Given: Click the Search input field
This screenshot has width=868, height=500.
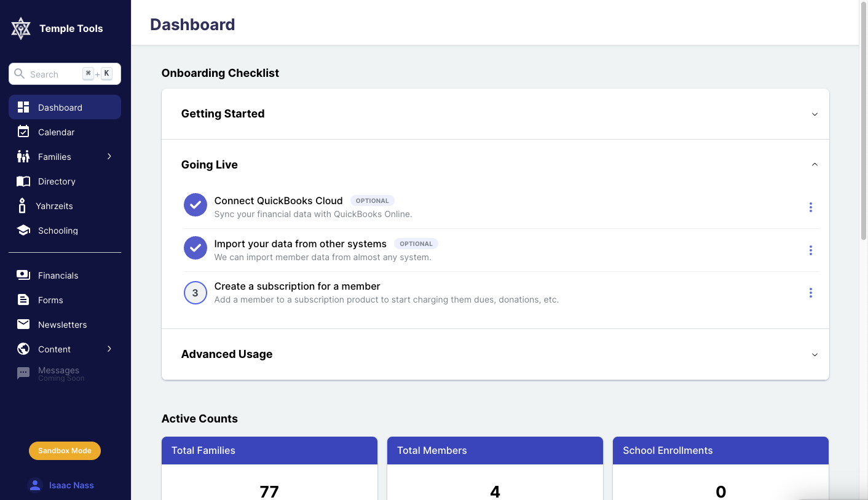Looking at the screenshot, I should (52, 74).
